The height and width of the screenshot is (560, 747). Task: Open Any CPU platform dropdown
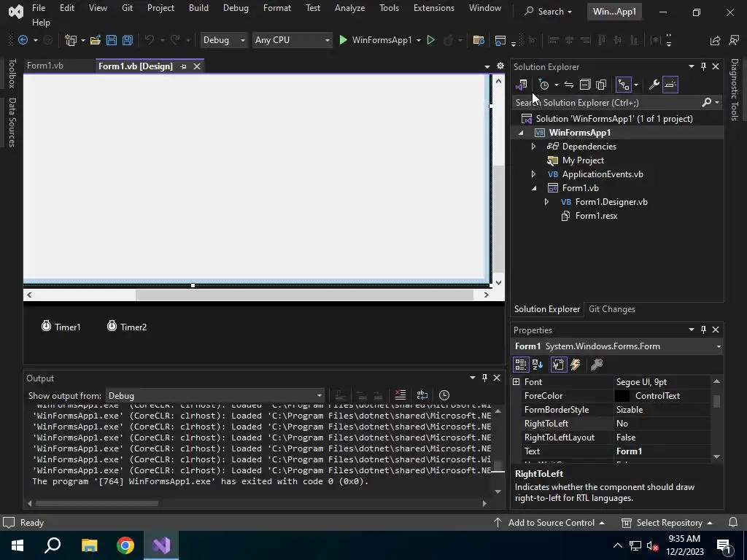click(292, 40)
